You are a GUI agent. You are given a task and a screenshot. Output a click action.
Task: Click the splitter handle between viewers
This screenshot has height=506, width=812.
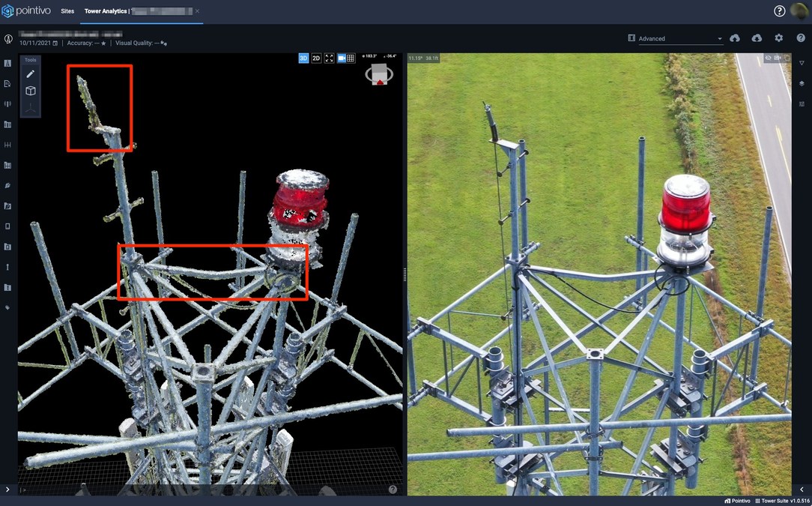(x=405, y=275)
